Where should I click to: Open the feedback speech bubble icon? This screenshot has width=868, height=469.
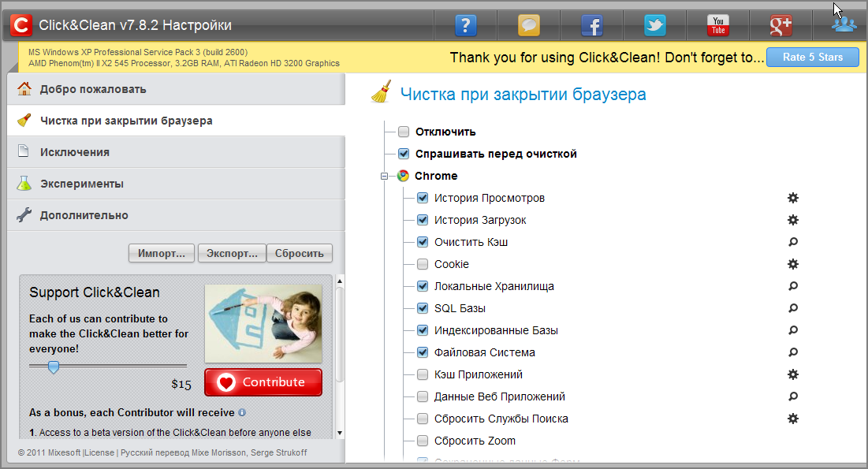click(529, 25)
